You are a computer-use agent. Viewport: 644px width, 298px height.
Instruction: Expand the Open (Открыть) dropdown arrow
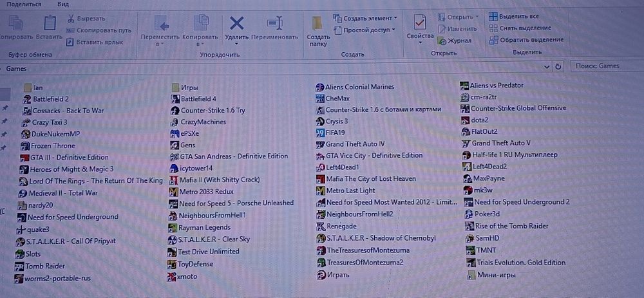pos(477,17)
